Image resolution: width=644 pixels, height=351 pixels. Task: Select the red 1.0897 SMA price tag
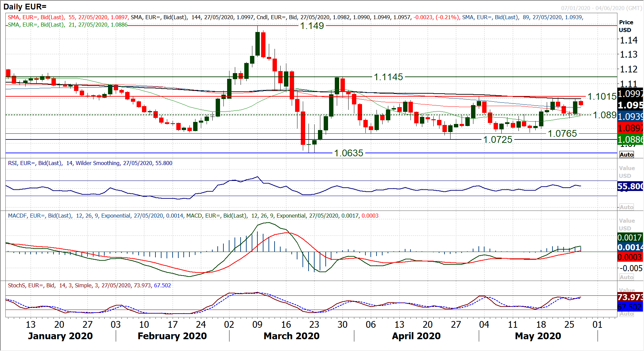[x=630, y=128]
